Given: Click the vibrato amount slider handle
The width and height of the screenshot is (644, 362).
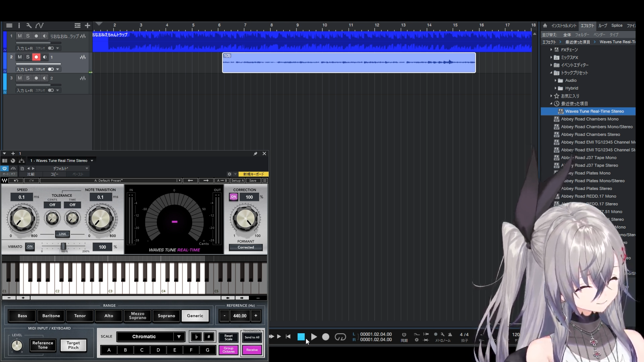Looking at the screenshot, I should point(63,247).
